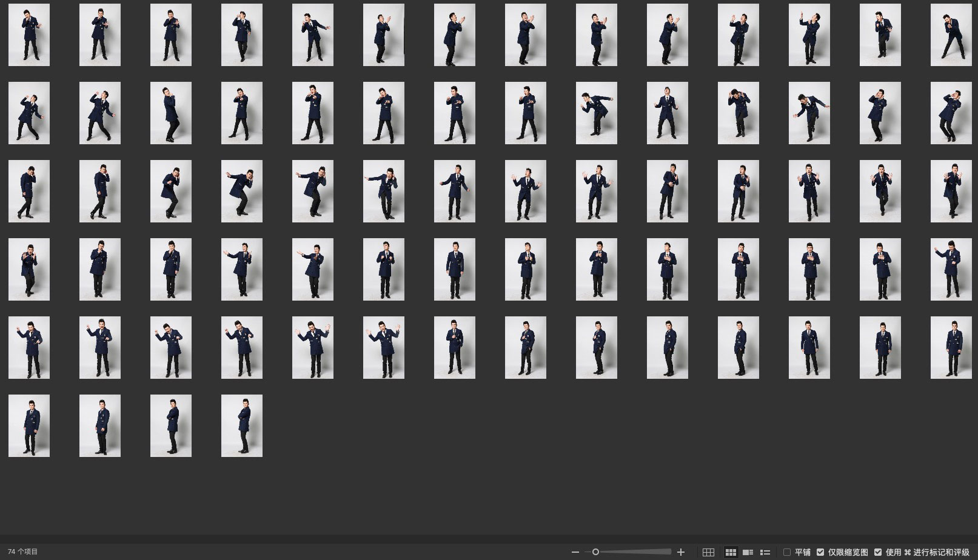This screenshot has height=560, width=978.
Task: Select the first thumbnail in the second row
Action: pyautogui.click(x=29, y=113)
